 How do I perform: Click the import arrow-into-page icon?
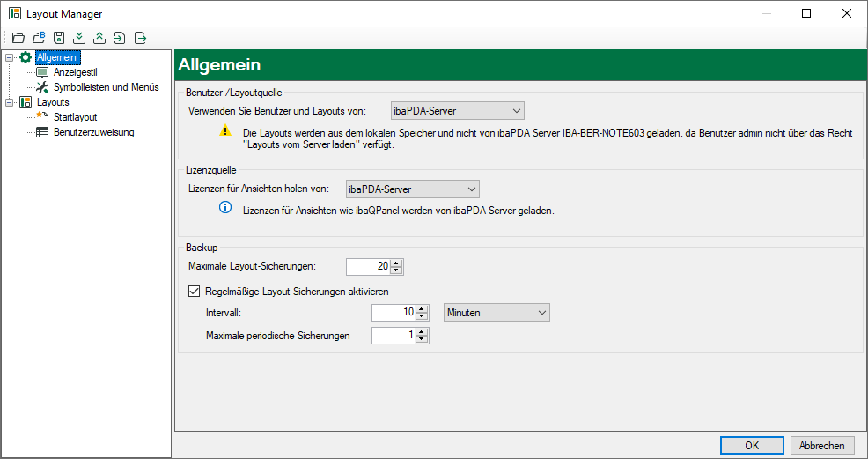[x=120, y=38]
